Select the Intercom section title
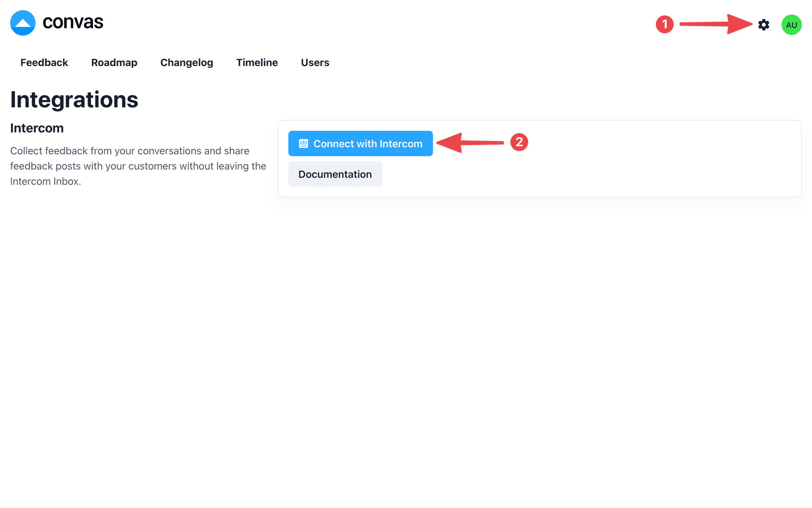 (x=37, y=128)
